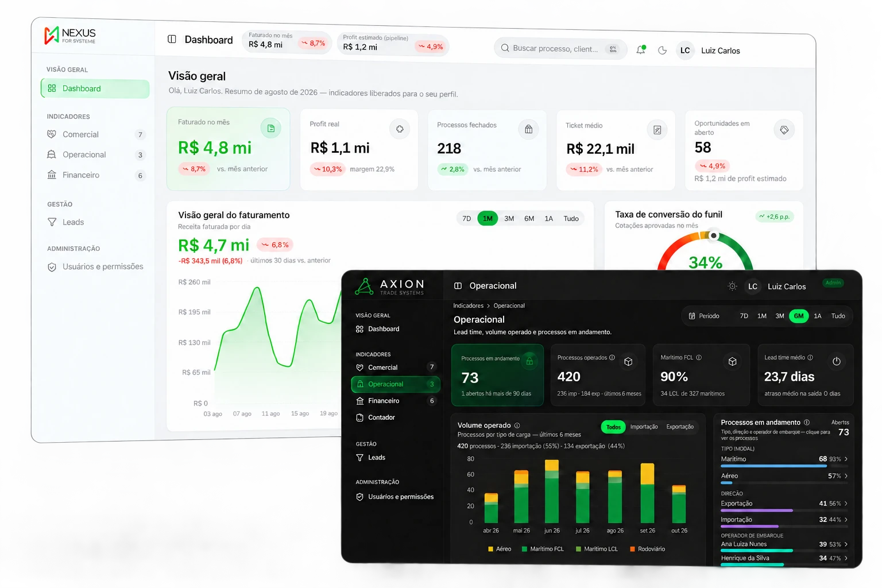882x588 pixels.
Task: Click the Marítimo FCL card box icon
Action: pyautogui.click(x=732, y=362)
